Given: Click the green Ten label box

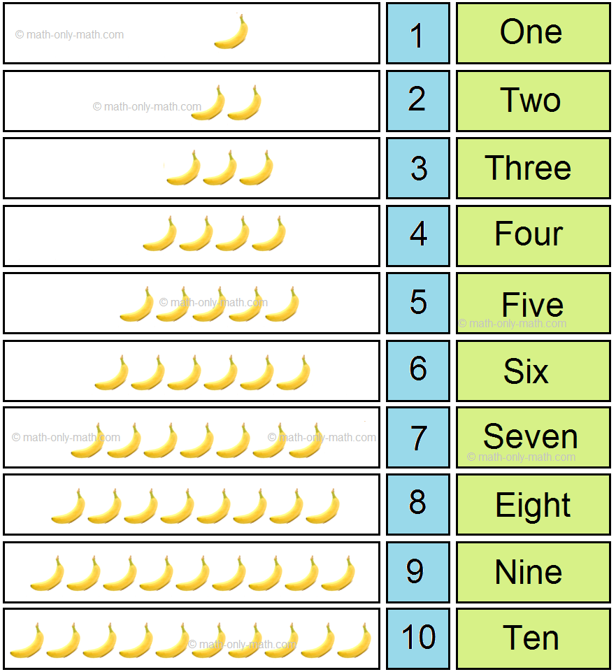Looking at the screenshot, I should click(x=533, y=638).
